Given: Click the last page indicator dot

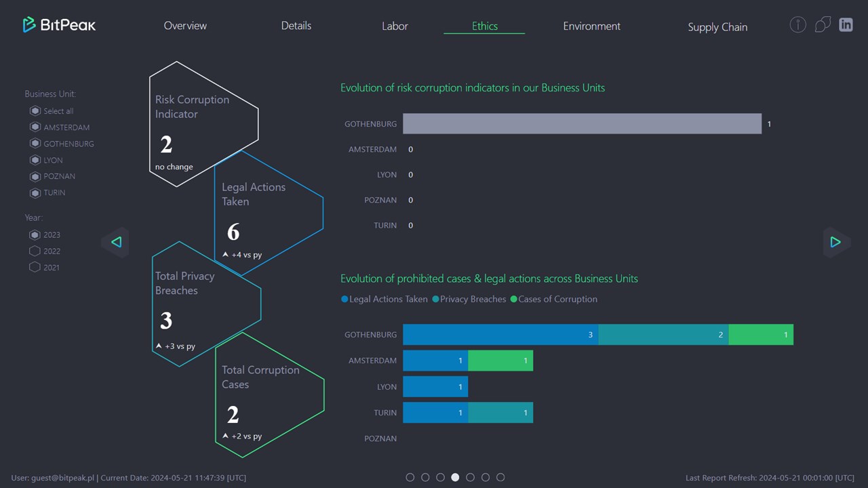Looking at the screenshot, I should pyautogui.click(x=500, y=477).
